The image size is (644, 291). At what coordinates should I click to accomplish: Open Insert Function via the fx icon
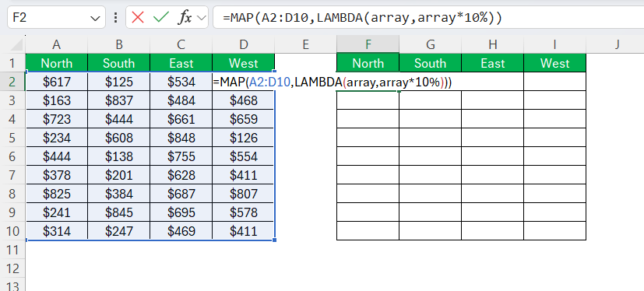pos(185,18)
